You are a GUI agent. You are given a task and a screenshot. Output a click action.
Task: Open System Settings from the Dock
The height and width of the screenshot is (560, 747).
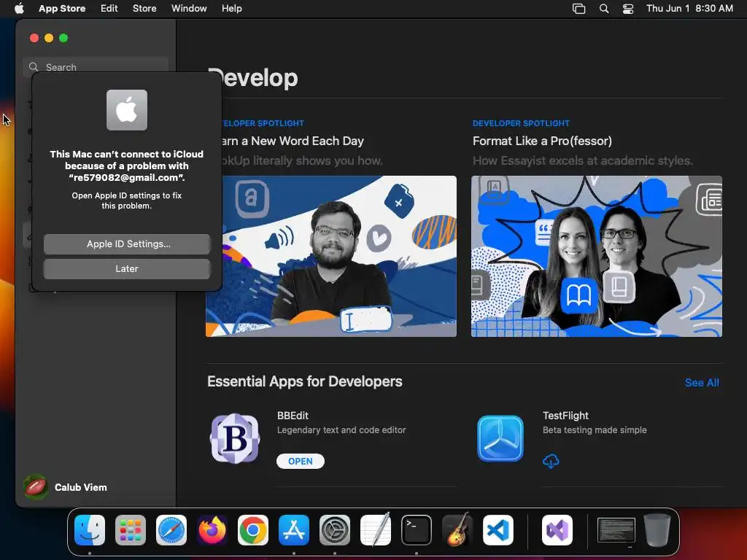pos(334,530)
